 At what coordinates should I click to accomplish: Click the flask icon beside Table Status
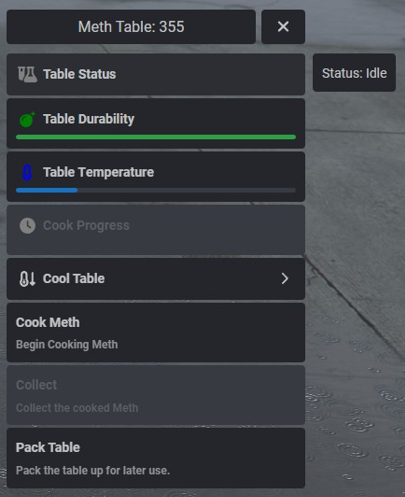27,74
